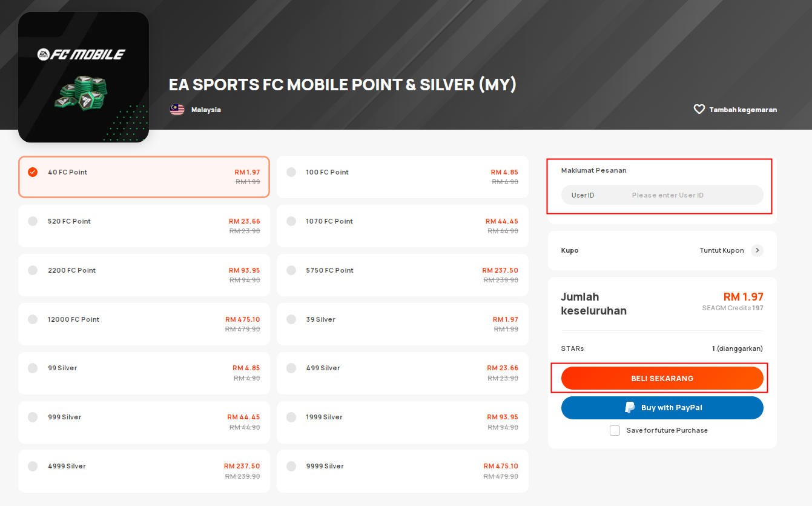Click the Malaysia flag icon
Screen dimensions: 812x506
(x=177, y=110)
